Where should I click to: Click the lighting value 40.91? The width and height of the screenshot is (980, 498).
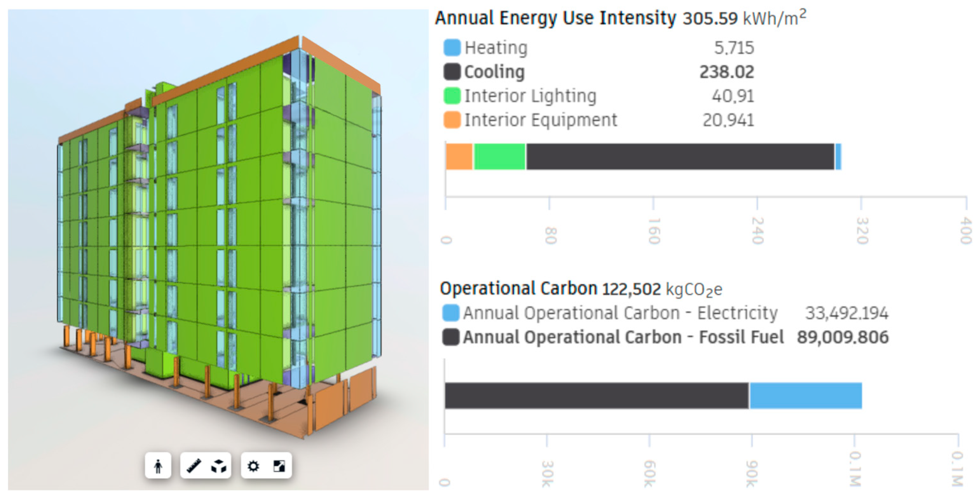coord(733,96)
